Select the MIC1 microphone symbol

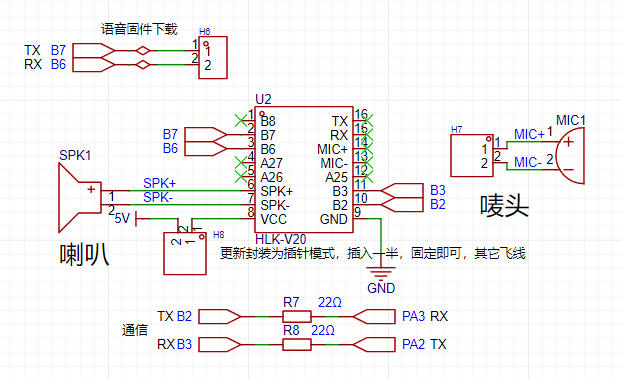(570, 156)
